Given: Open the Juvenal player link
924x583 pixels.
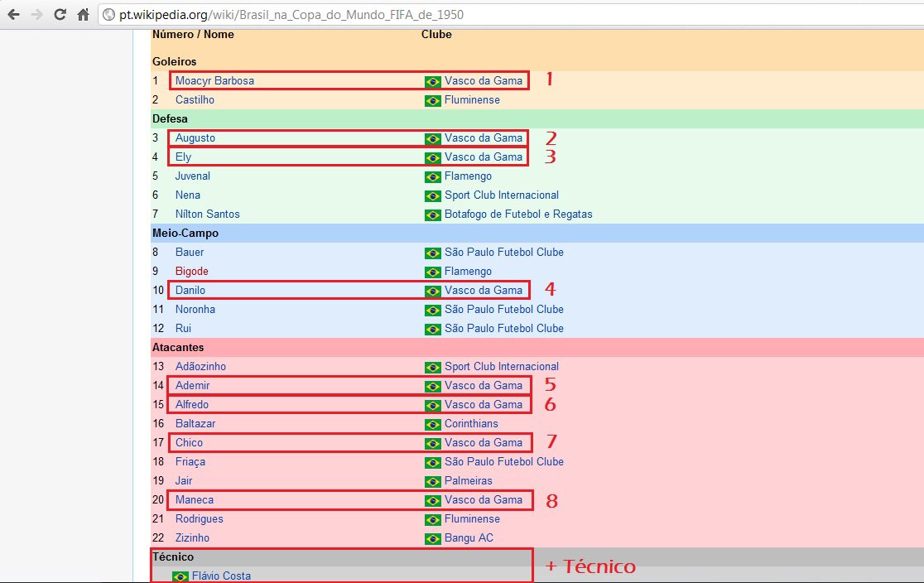Looking at the screenshot, I should coord(192,176).
